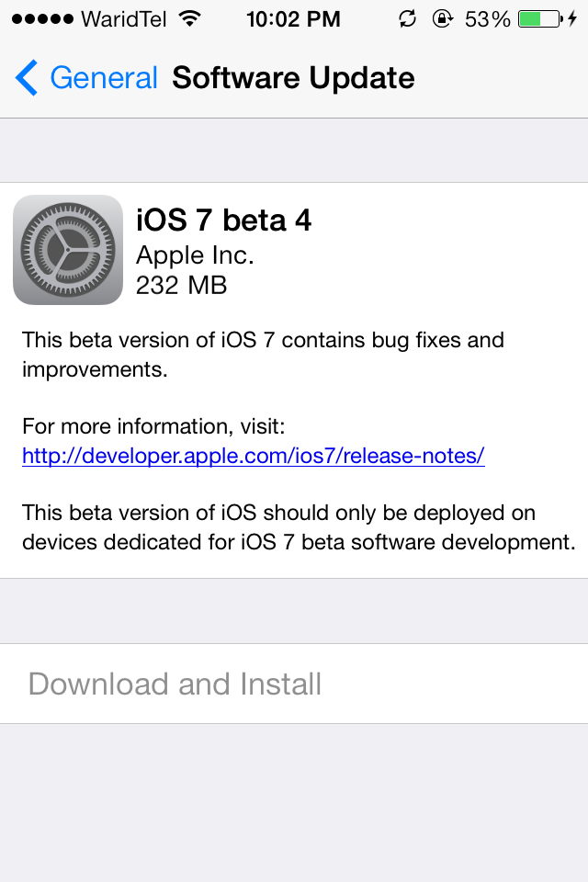The image size is (588, 882).
Task: Tap the beta deployment warning paragraph
Action: [x=299, y=527]
